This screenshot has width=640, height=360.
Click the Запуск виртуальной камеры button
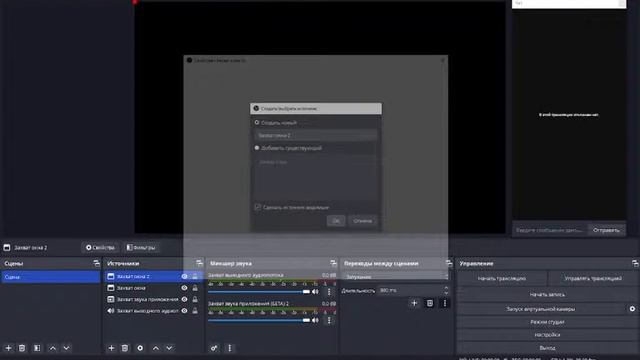tap(541, 309)
